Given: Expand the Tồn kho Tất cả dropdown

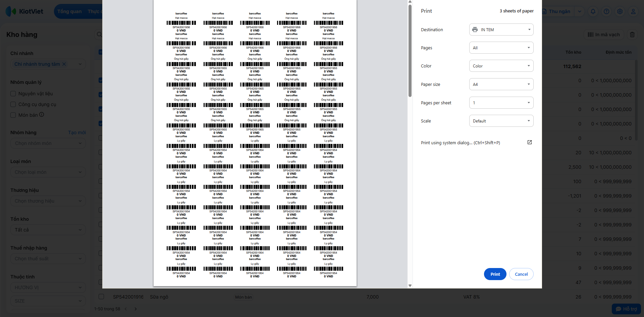Looking at the screenshot, I should 48,230.
